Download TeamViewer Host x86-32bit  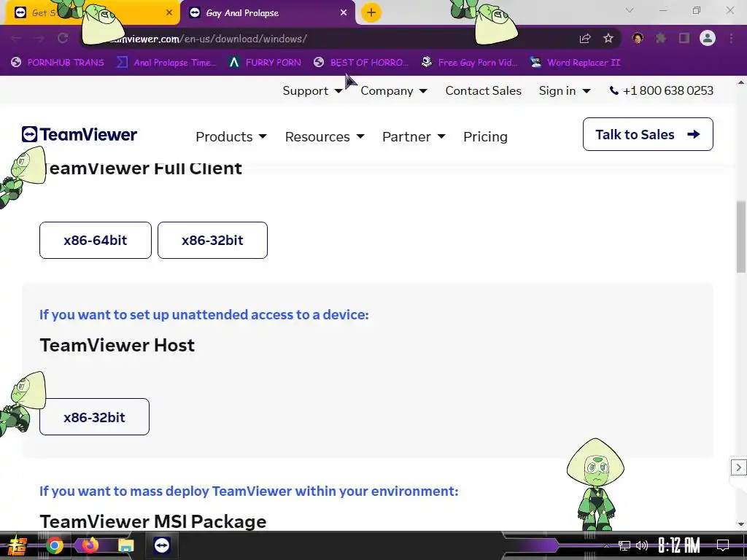pyautogui.click(x=94, y=416)
